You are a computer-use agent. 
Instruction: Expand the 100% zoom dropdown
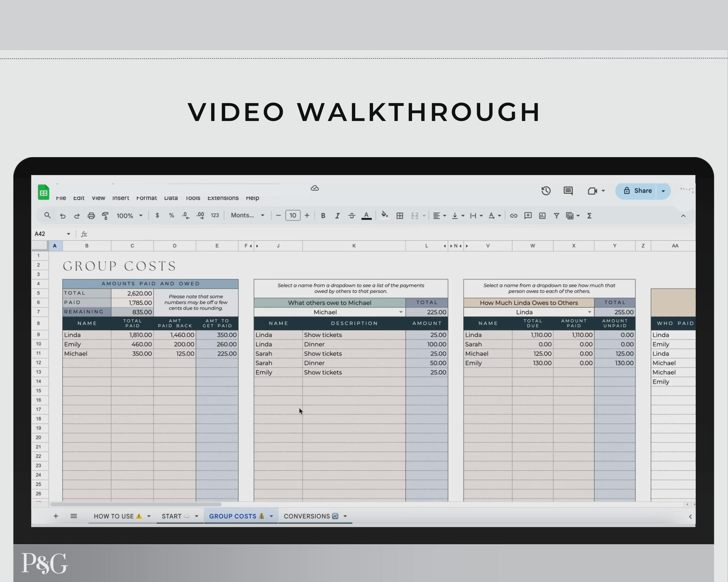130,216
